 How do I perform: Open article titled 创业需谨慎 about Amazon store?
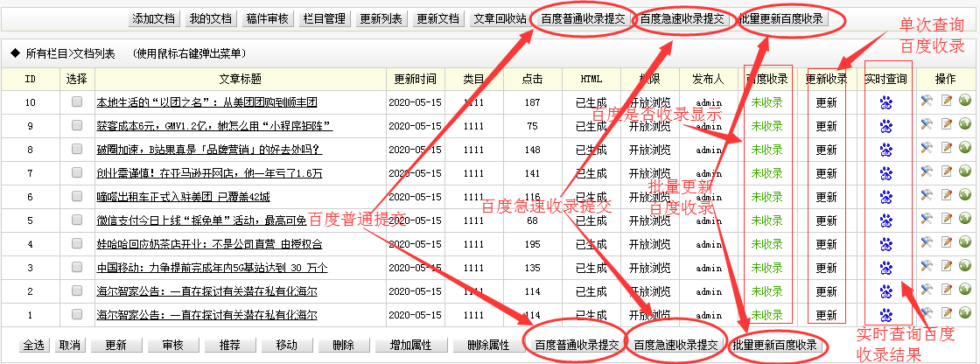pyautogui.click(x=208, y=173)
